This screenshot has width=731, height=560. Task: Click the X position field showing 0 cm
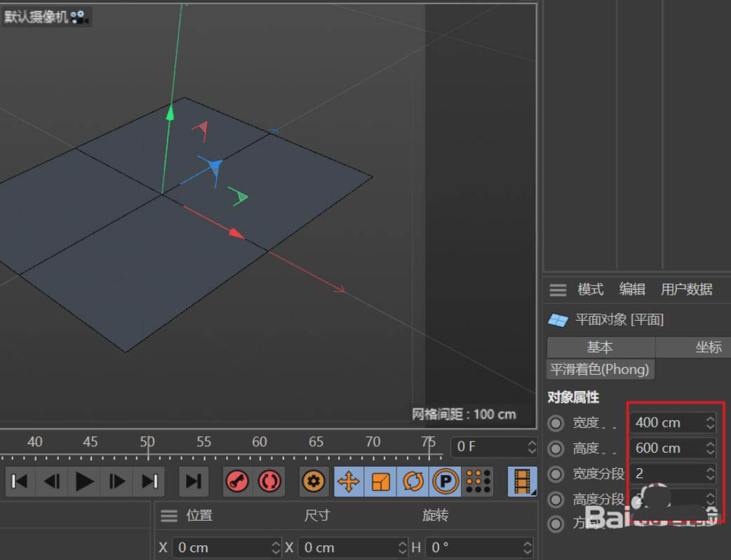224,547
